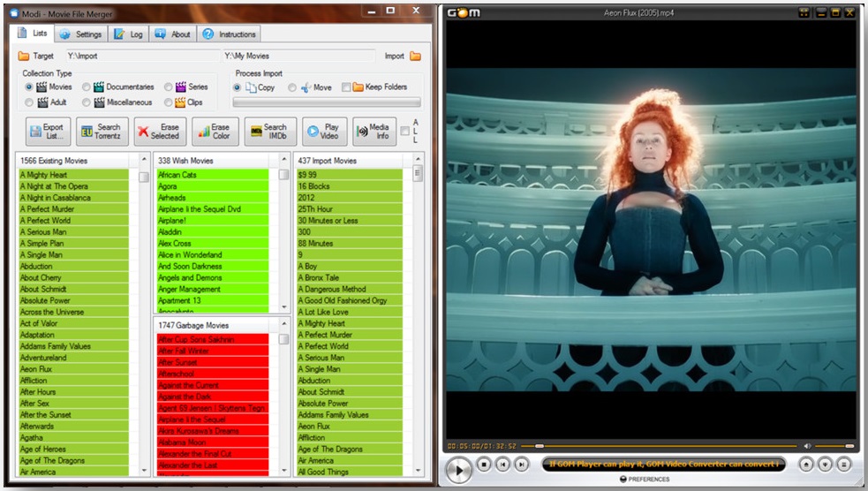Click the Import folder icon
Screen dimensions: 868x491
415,57
